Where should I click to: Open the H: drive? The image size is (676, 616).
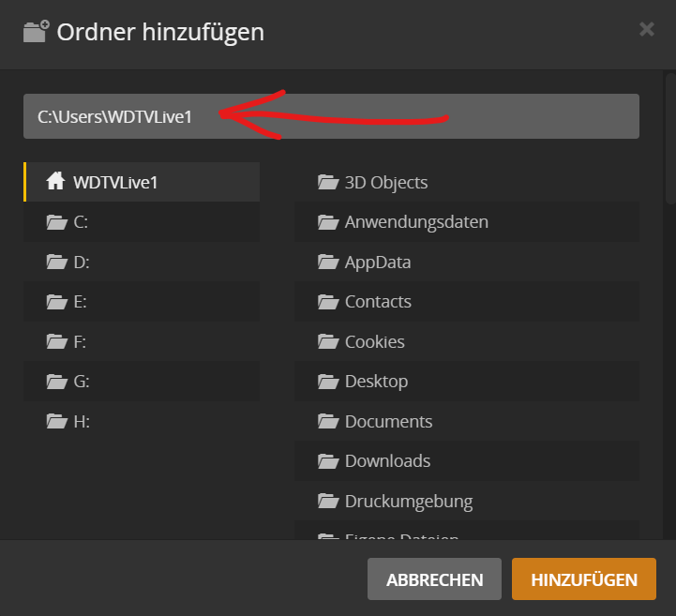[81, 422]
